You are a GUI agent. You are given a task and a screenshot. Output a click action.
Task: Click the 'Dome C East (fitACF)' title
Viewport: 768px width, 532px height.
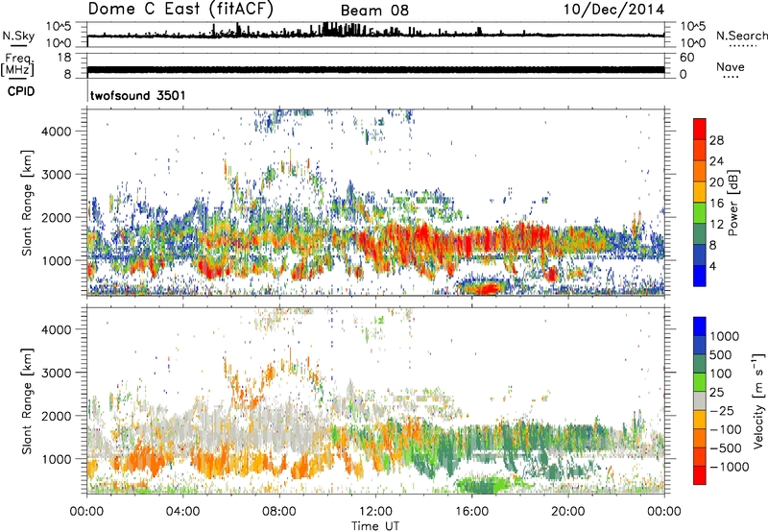tap(180, 10)
